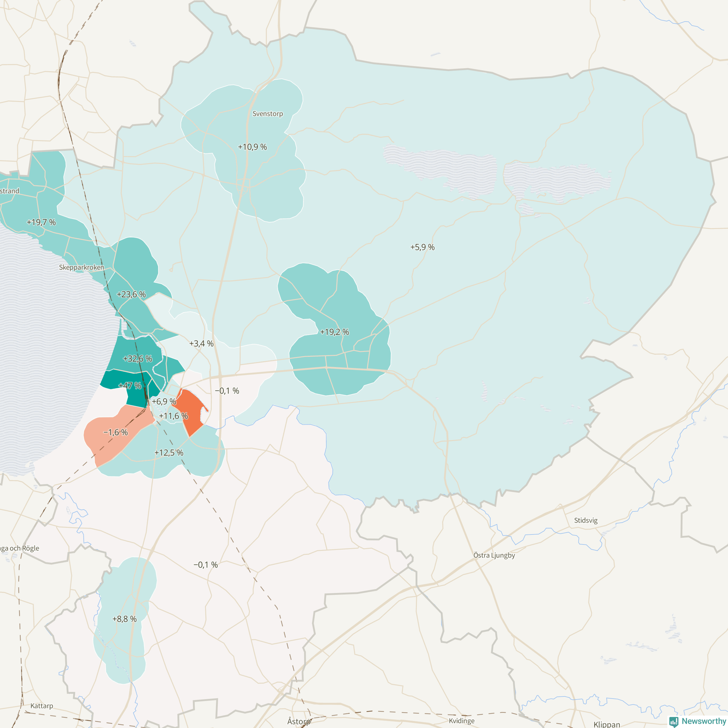Click the Svenstorp place name
Viewport: 728px width, 728px height.
268,113
